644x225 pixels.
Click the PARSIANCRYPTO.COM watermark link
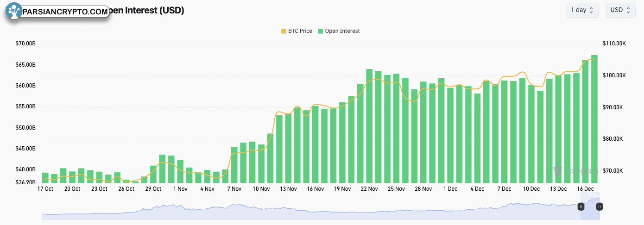(x=65, y=12)
